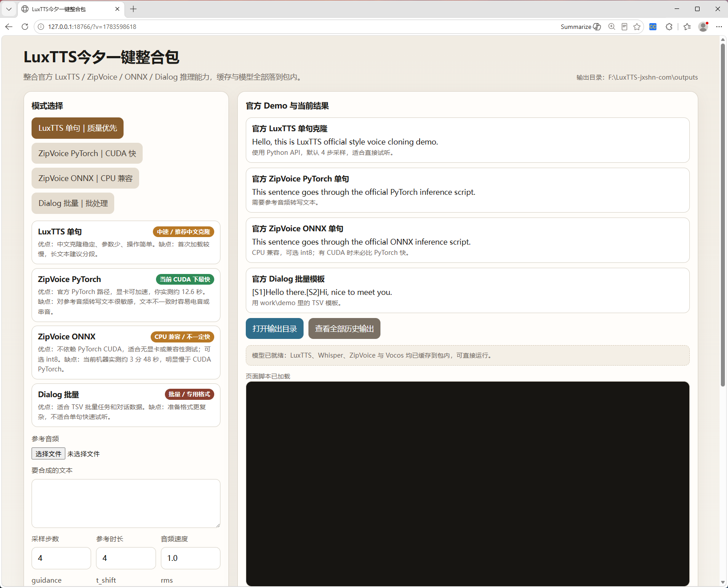Image resolution: width=728 pixels, height=588 pixels.
Task: Click the LuxTTS今夕一键整合包 page heading
Action: [x=101, y=57]
